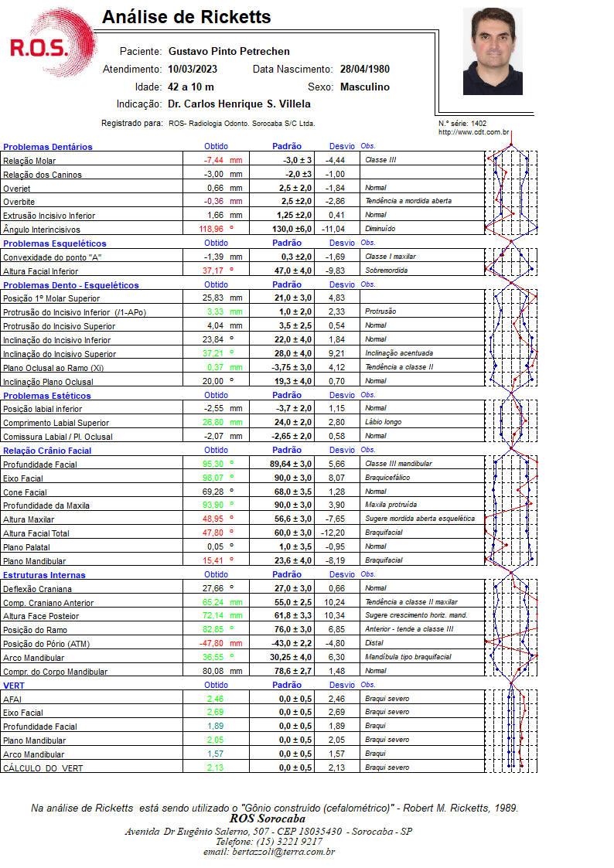
Task: Click the Altura Facial Inferior value 37,17
Action: coord(213,271)
